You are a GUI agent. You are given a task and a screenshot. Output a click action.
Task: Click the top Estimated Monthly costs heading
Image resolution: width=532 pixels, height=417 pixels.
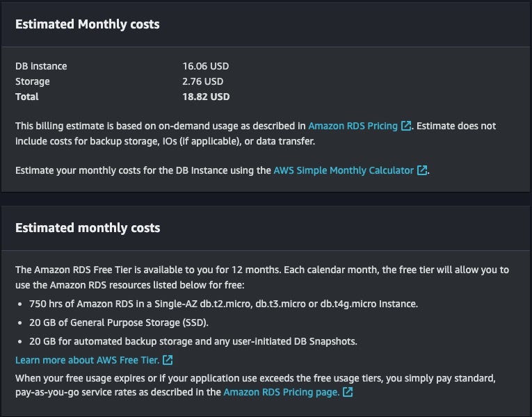[88, 24]
